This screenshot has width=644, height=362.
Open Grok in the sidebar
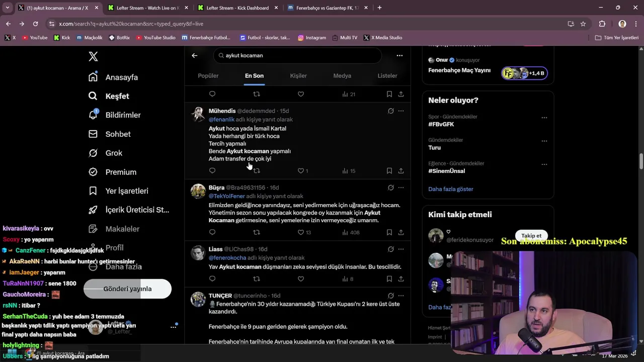pyautogui.click(x=105, y=153)
